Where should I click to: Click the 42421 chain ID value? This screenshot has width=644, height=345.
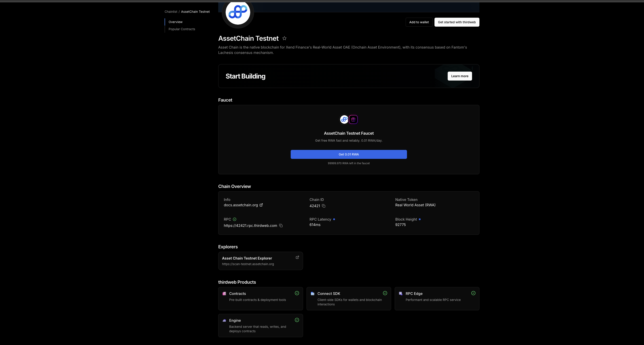point(314,206)
